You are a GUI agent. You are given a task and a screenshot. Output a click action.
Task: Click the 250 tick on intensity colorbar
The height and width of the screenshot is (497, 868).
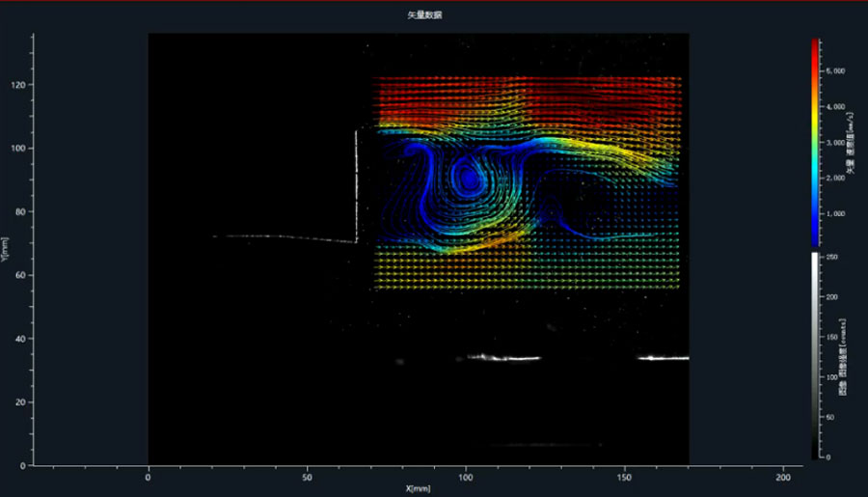(x=831, y=258)
